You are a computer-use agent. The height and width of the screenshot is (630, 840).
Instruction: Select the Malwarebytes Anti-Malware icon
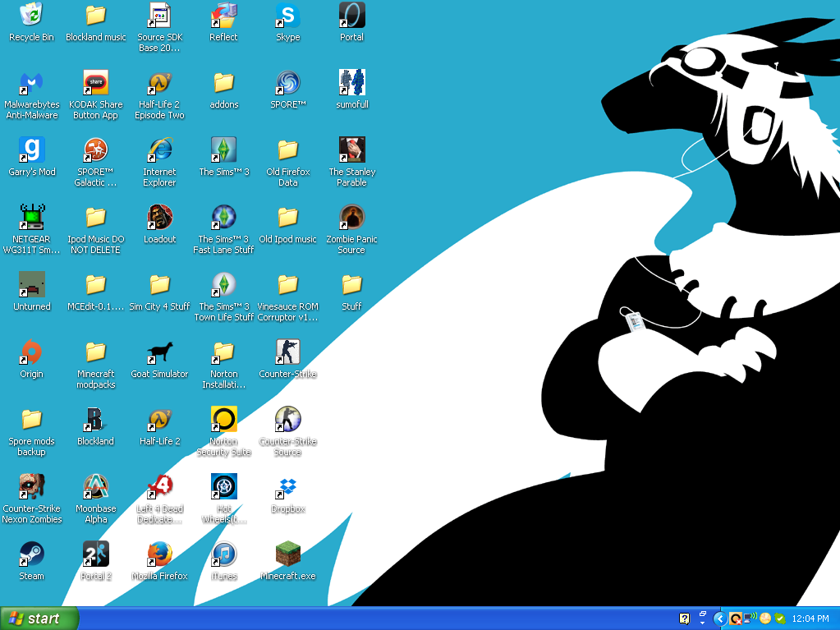(x=31, y=83)
